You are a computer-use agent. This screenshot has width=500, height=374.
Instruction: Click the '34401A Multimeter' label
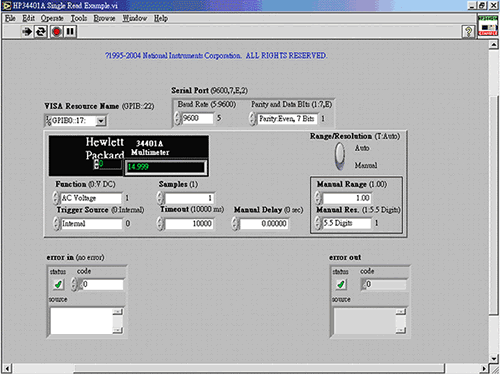(x=150, y=148)
